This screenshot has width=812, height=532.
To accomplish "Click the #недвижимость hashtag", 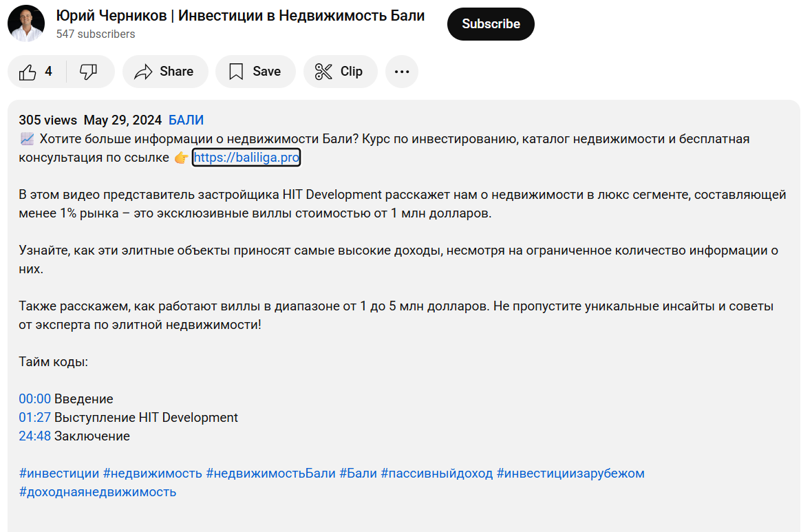I will (x=152, y=473).
